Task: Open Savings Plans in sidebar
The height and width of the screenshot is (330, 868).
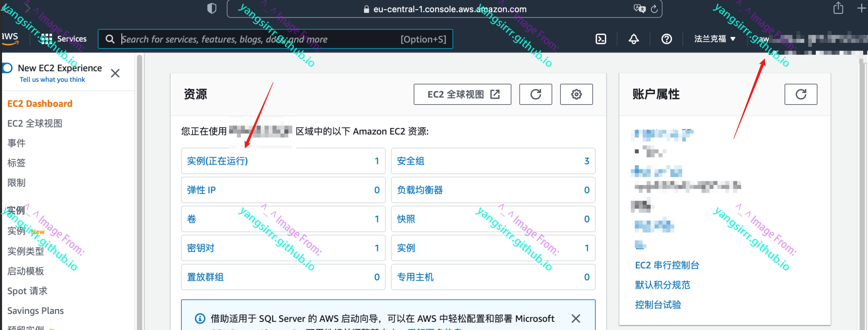Action: pyautogui.click(x=36, y=311)
